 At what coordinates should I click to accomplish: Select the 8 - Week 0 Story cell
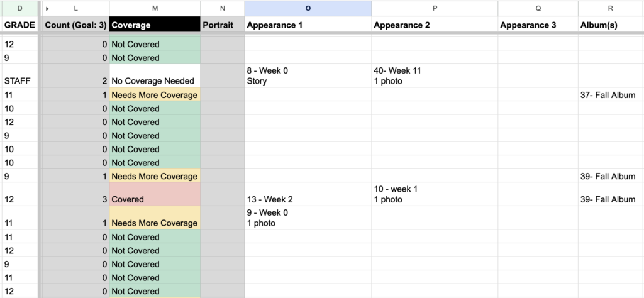pos(308,76)
